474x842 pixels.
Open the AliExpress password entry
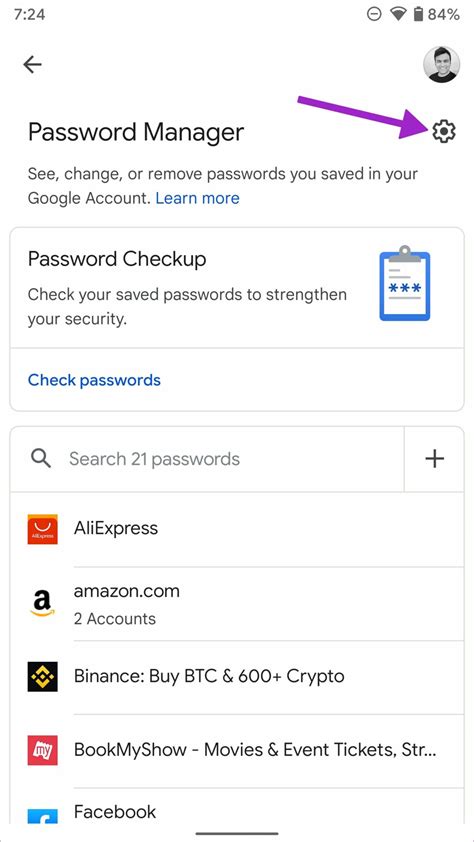point(237,529)
